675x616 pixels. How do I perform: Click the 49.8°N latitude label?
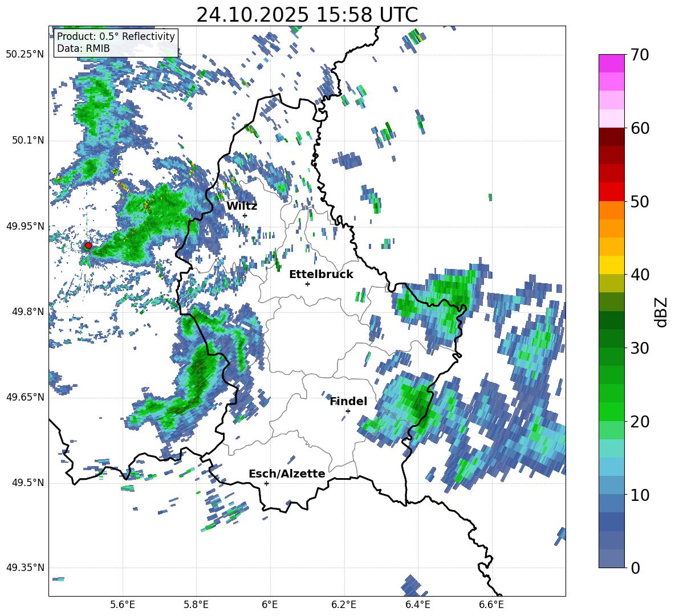coord(27,312)
